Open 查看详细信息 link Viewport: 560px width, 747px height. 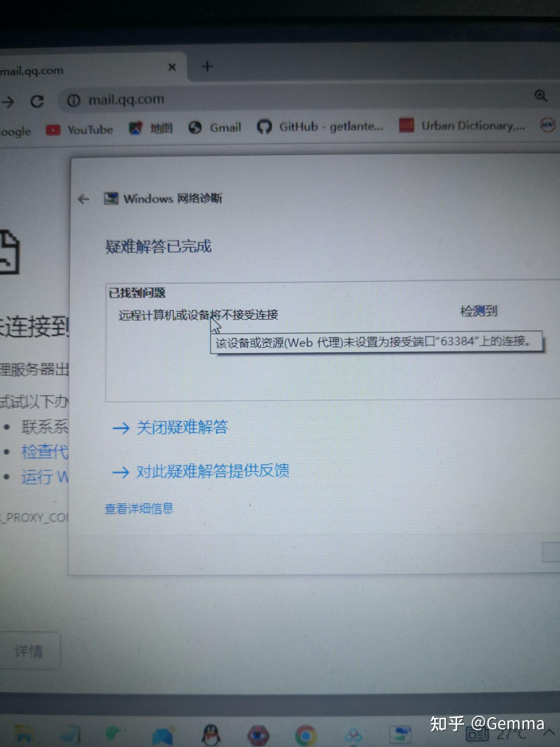(x=139, y=508)
